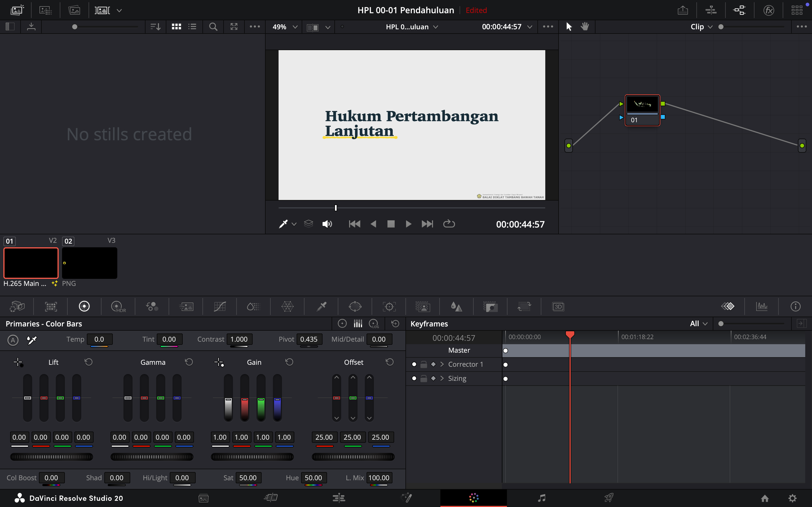
Task: Switch to the Deliver page
Action: tap(609, 498)
